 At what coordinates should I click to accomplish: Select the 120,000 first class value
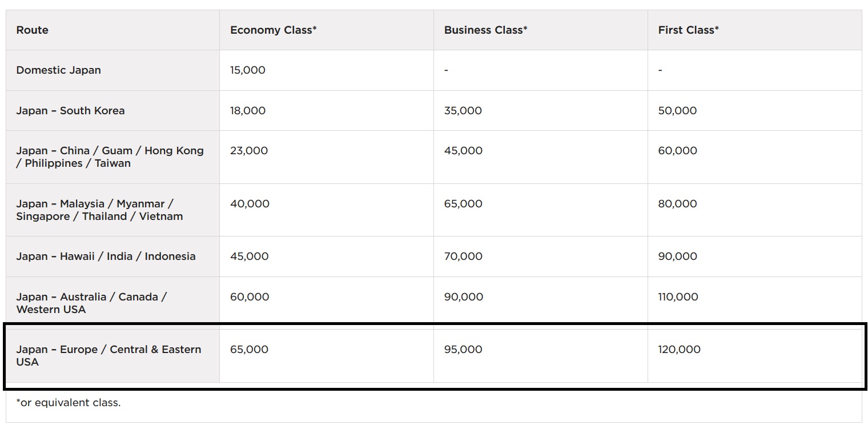tap(679, 350)
